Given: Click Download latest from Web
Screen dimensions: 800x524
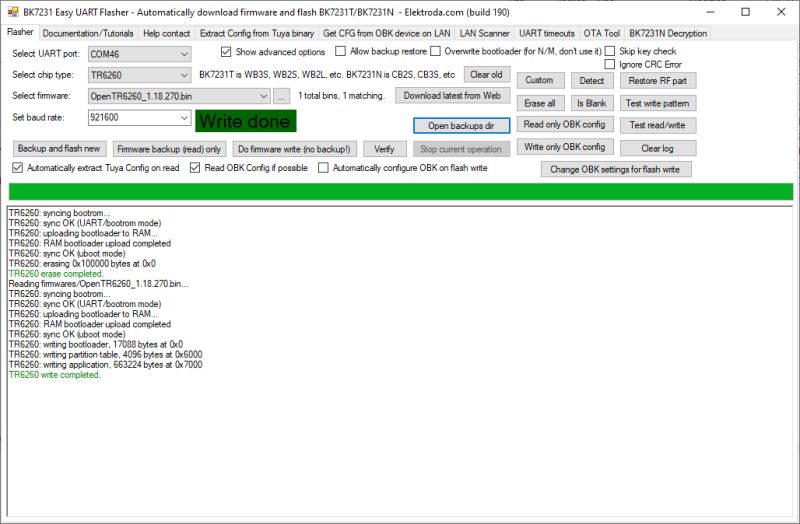Looking at the screenshot, I should (452, 96).
